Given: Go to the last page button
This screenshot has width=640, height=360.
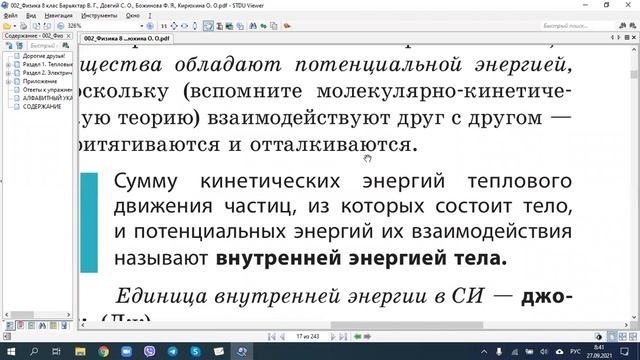Looking at the screenshot, I should (x=343, y=337).
